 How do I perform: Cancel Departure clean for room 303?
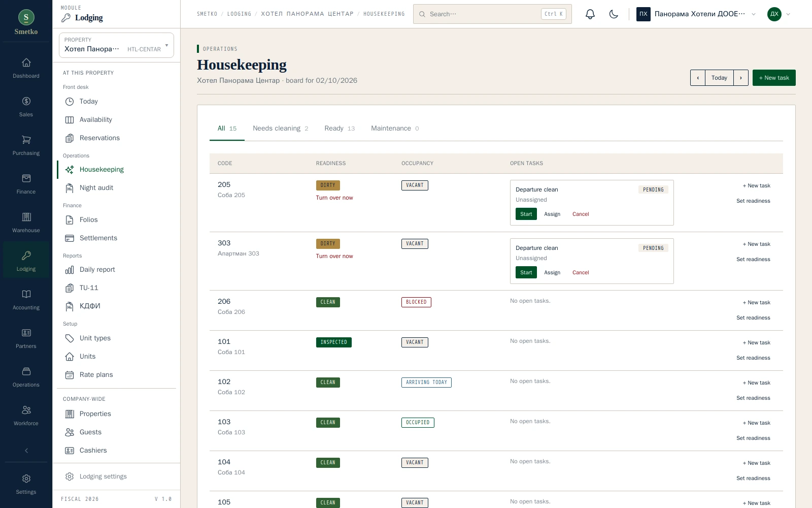581,272
